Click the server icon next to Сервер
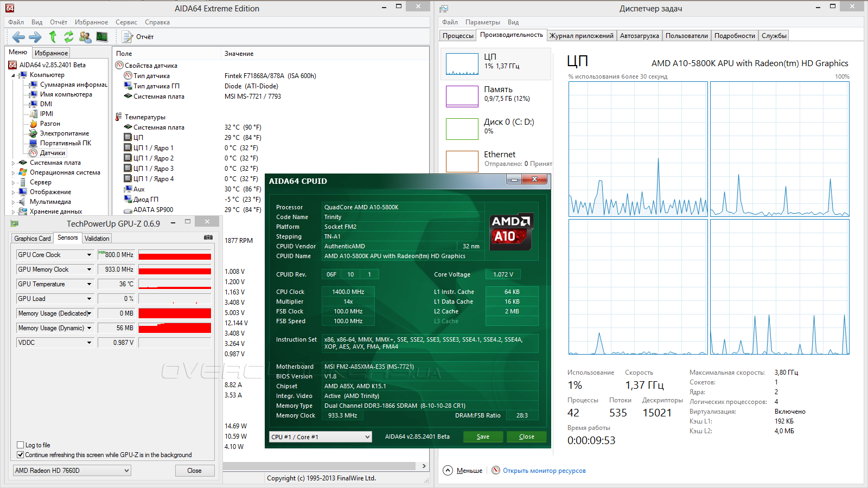Image resolution: width=868 pixels, height=488 pixels. 23,182
